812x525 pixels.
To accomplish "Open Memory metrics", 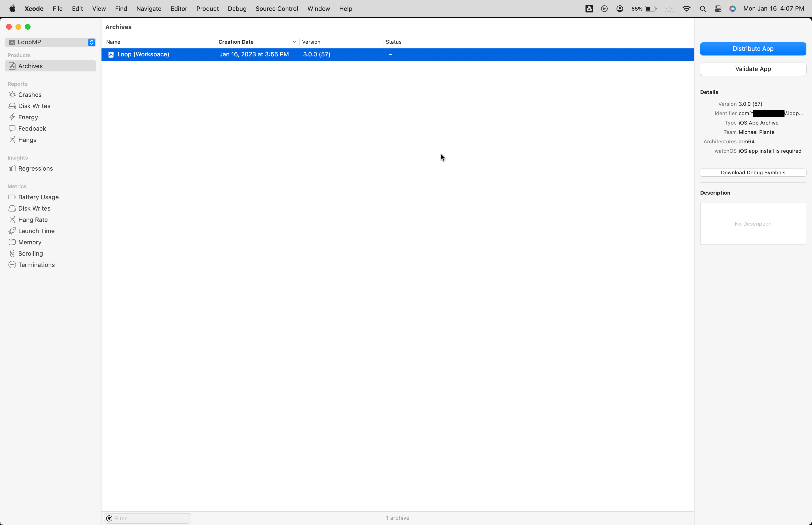I will click(x=51, y=242).
